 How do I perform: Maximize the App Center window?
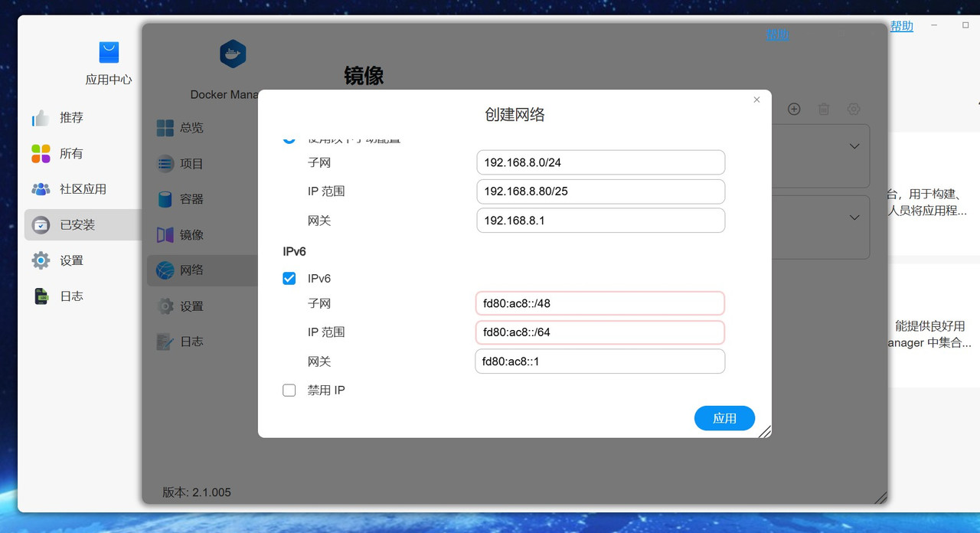coord(965,25)
